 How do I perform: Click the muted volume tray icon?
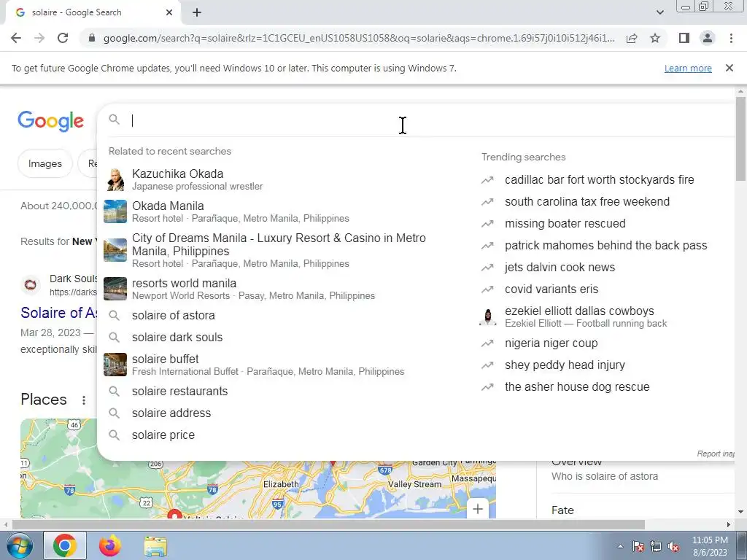[673, 547]
